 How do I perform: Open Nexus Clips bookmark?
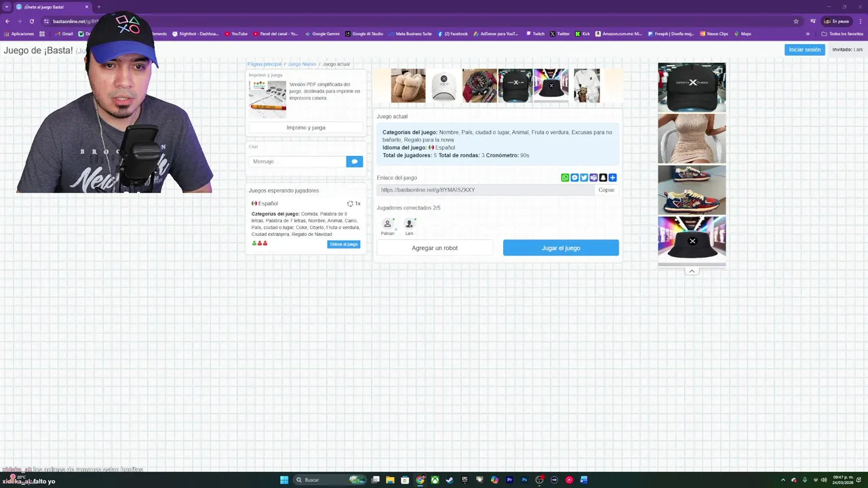714,34
